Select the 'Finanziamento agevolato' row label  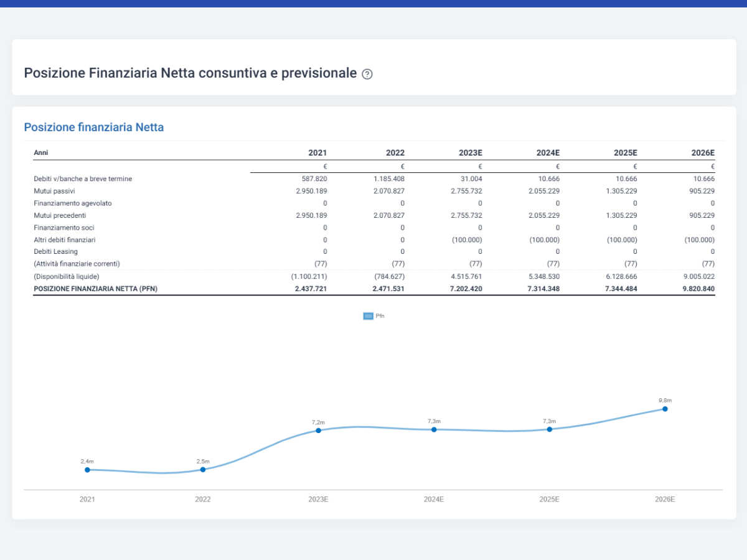click(73, 203)
